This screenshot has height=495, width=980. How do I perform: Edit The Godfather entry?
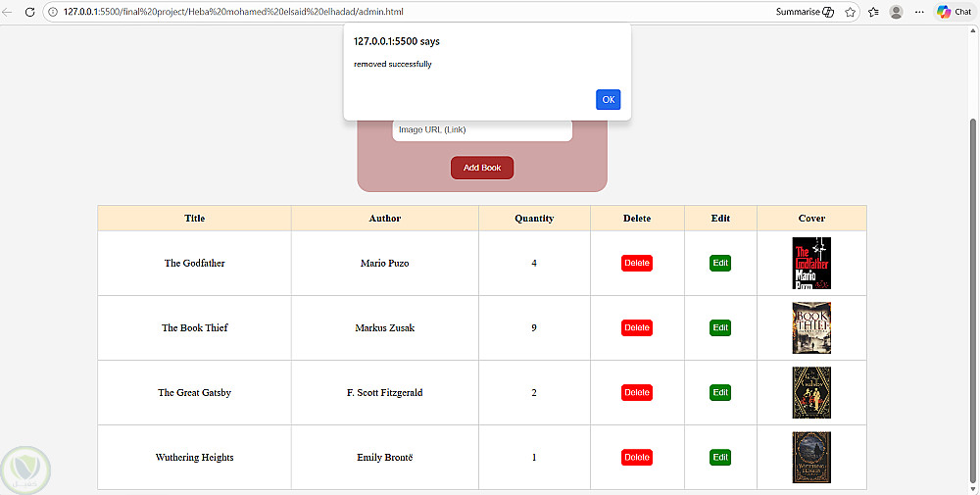point(720,263)
